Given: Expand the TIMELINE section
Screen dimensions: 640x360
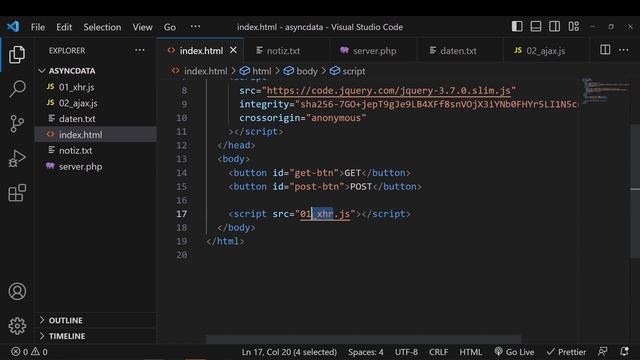Looking at the screenshot, I should (x=96, y=336).
